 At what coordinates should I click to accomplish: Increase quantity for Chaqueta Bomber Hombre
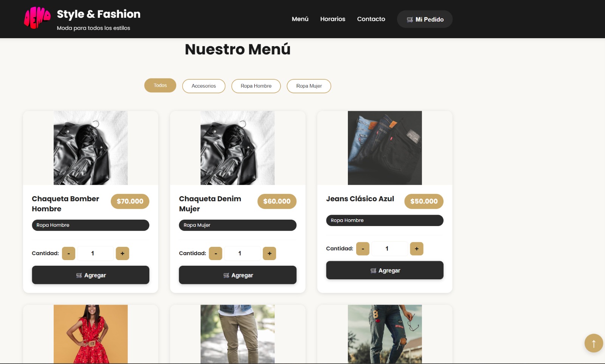pos(123,253)
